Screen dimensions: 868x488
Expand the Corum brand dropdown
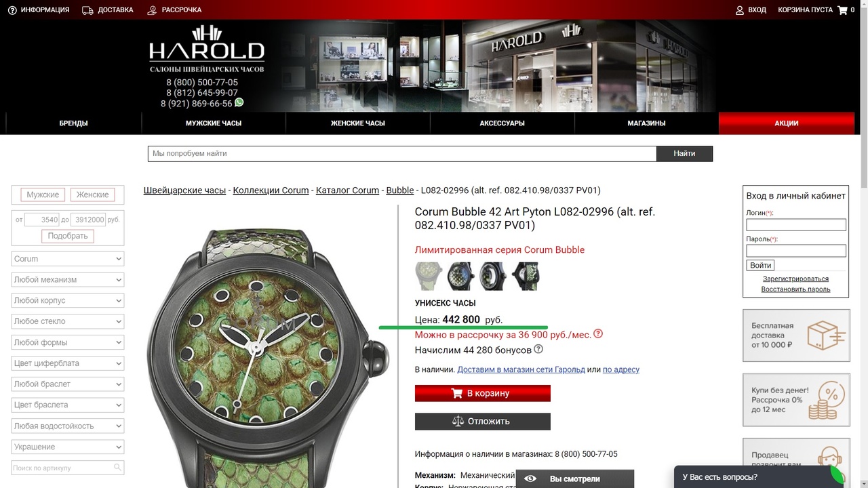[68, 259]
